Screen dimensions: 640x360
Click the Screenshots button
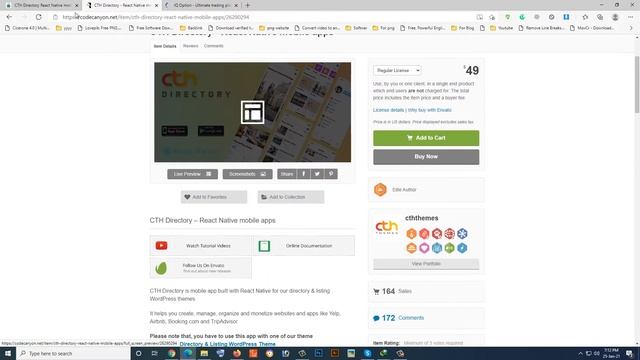(247, 174)
